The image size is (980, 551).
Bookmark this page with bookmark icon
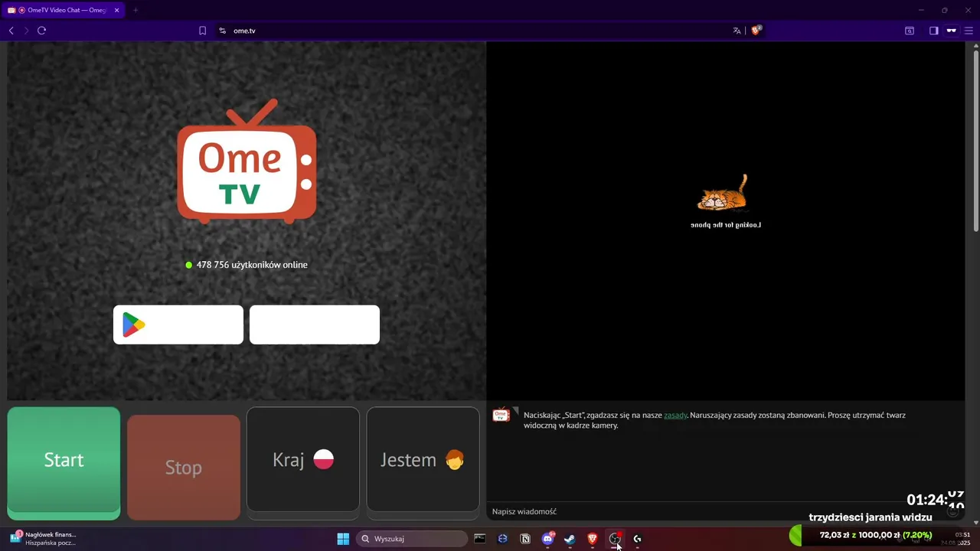(202, 31)
